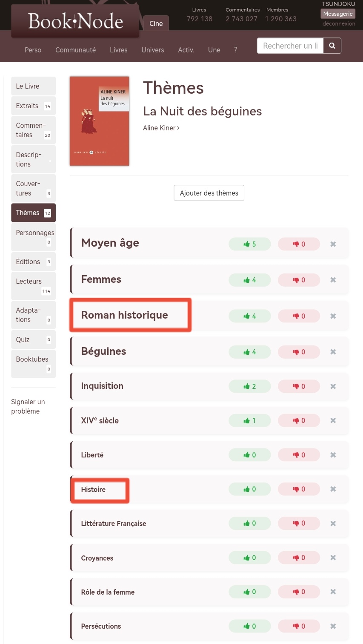Open the Commentaires sidebar section
The height and width of the screenshot is (644, 363).
pyautogui.click(x=33, y=130)
